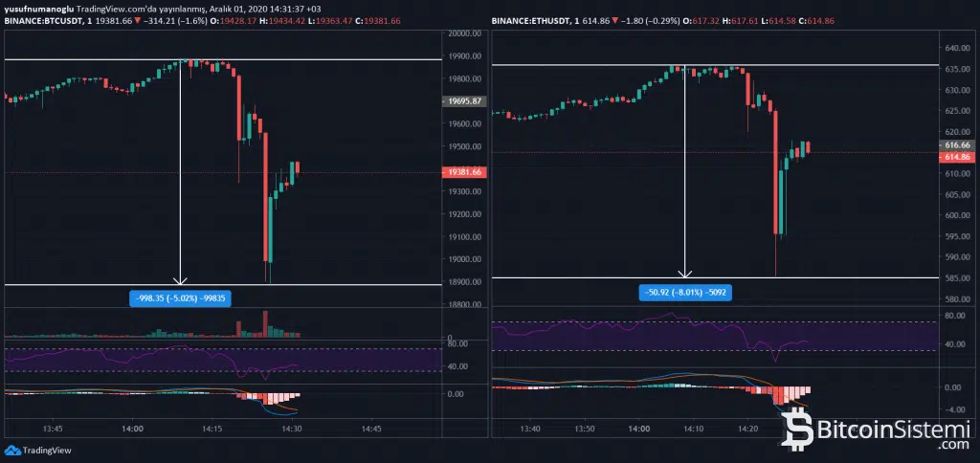Click the TradingView cloud logo icon

tap(11, 450)
